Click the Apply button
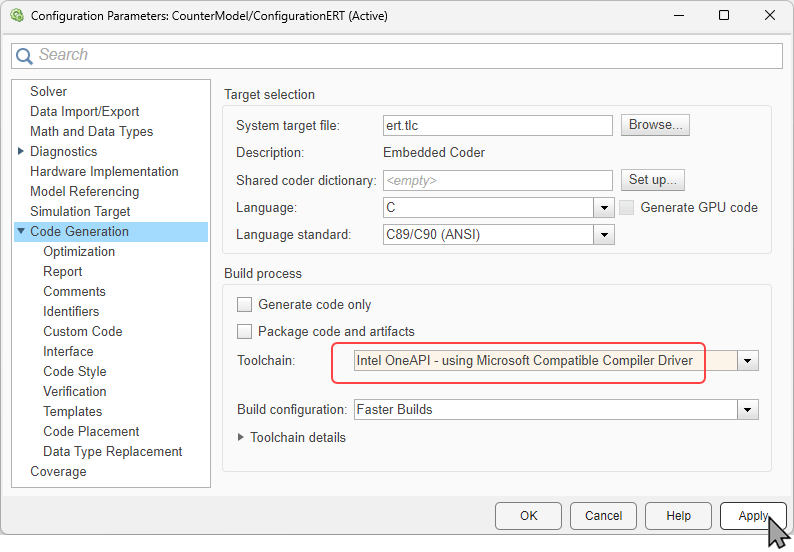The image size is (794, 552). (753, 516)
